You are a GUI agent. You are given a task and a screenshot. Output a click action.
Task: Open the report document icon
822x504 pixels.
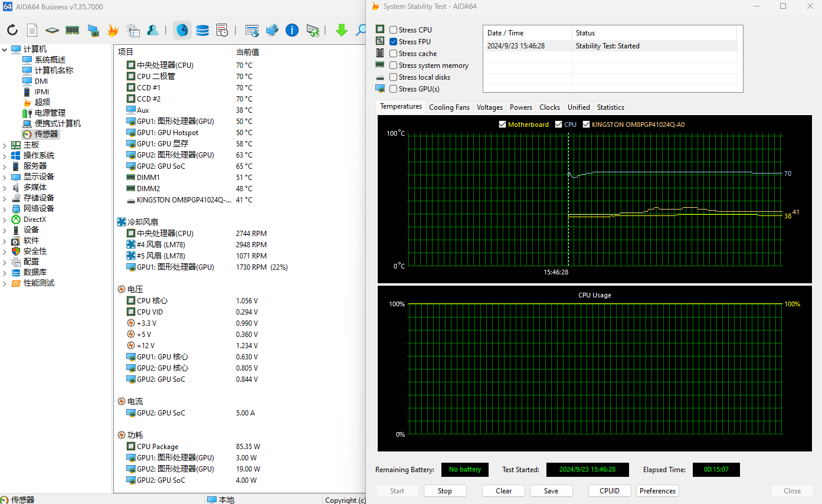[32, 30]
